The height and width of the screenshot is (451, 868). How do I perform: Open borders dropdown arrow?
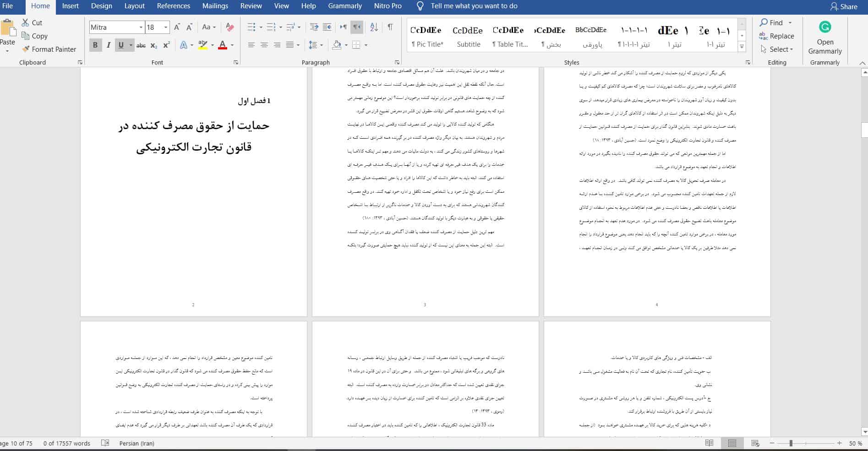pos(366,45)
